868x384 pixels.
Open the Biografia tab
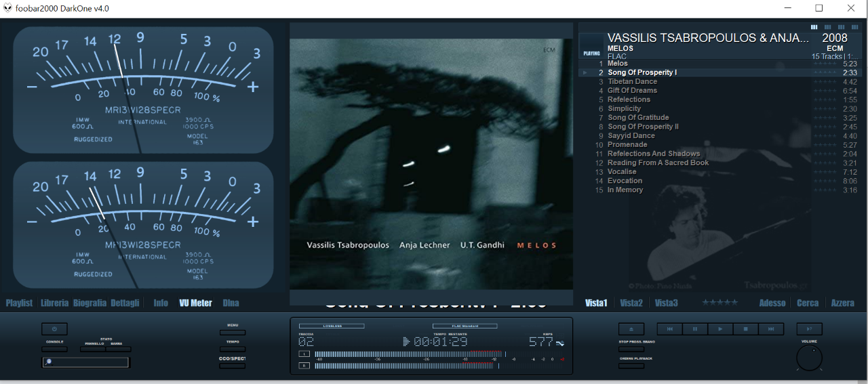point(90,303)
